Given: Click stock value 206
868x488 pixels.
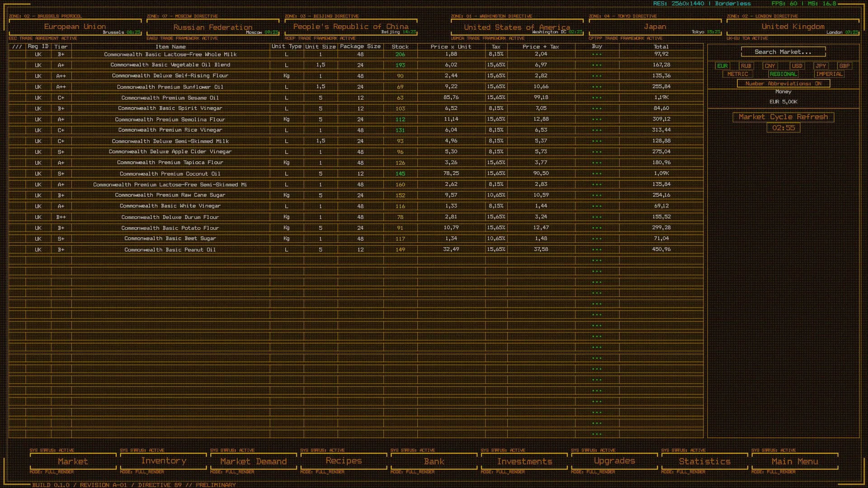Looking at the screenshot, I should pos(400,54).
